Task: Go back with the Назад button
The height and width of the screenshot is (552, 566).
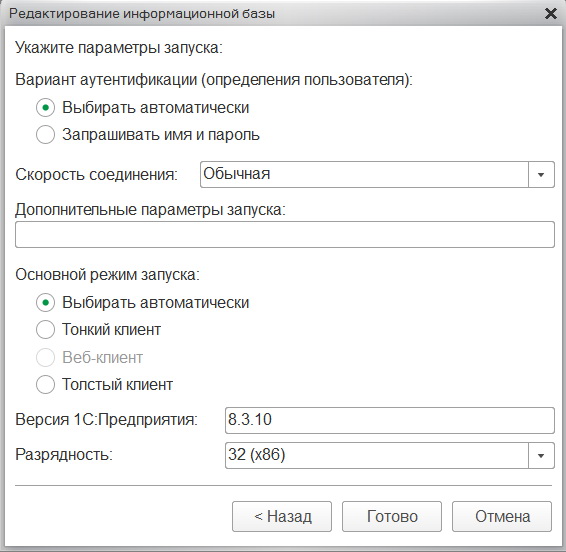Action: pos(282,517)
